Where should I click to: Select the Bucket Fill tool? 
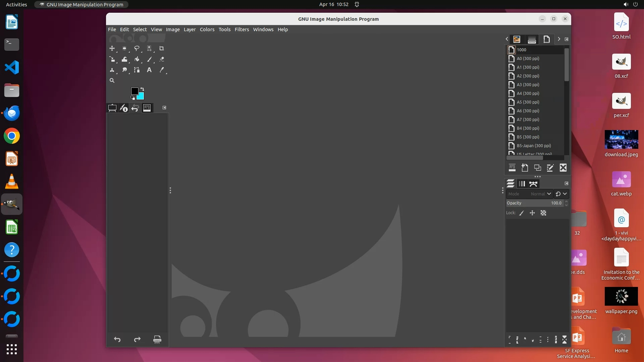click(x=137, y=59)
